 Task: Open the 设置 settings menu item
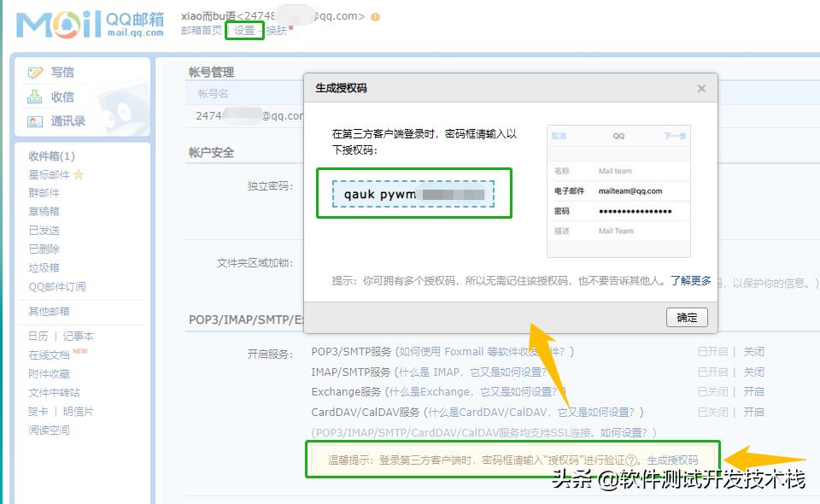pos(243,31)
